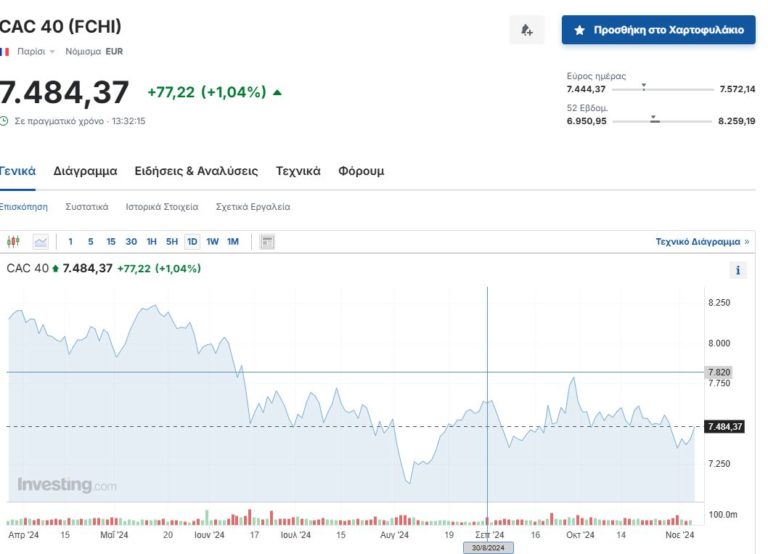Click the 52-week range slider marker
768x554 pixels.
pyautogui.click(x=654, y=119)
